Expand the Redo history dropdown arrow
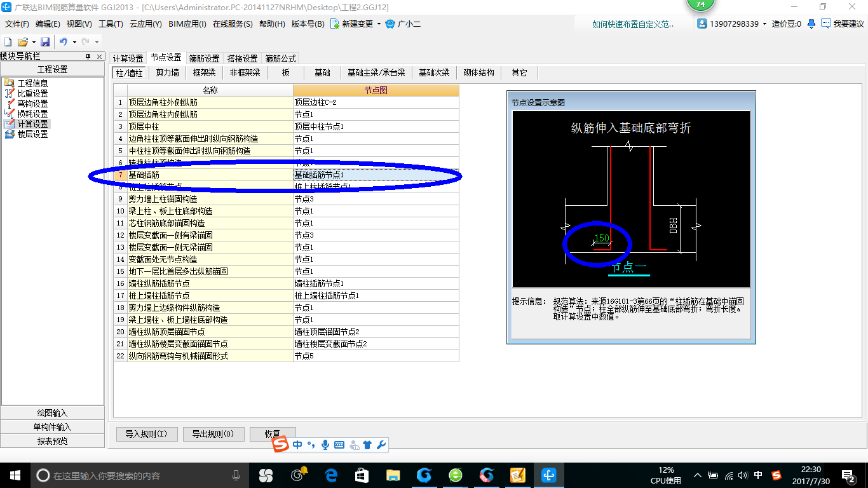Viewport: 868px width, 488px height. tap(97, 42)
